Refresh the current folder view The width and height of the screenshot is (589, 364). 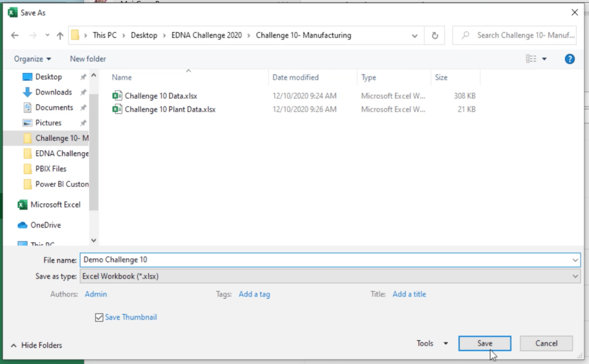point(435,35)
